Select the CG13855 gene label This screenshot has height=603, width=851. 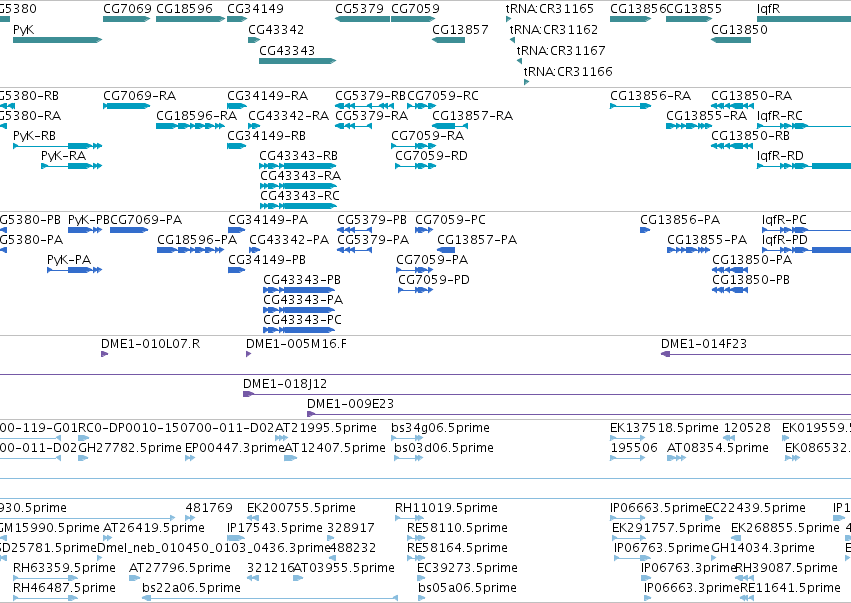coord(694,9)
